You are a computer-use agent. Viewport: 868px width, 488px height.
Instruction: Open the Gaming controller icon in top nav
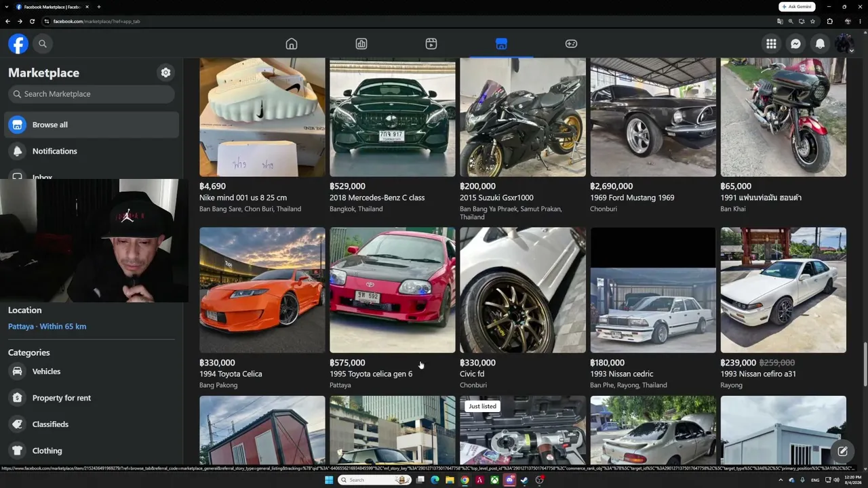(571, 44)
